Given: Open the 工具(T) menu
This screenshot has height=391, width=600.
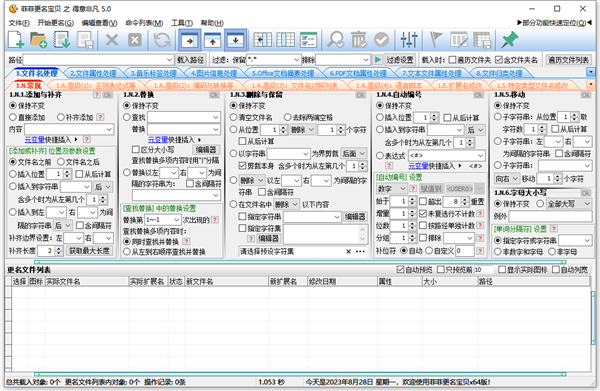Looking at the screenshot, I should pos(182,23).
